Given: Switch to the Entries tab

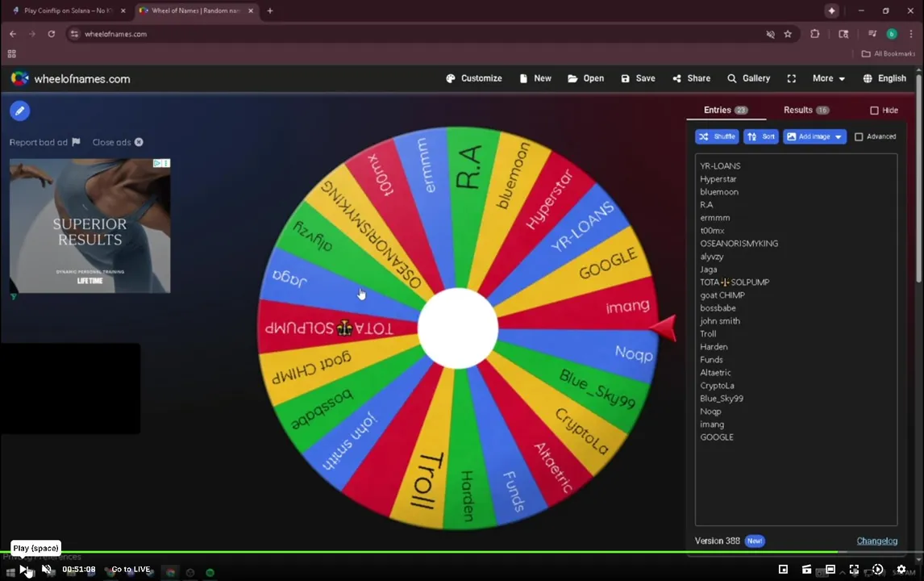Looking at the screenshot, I should [x=726, y=111].
